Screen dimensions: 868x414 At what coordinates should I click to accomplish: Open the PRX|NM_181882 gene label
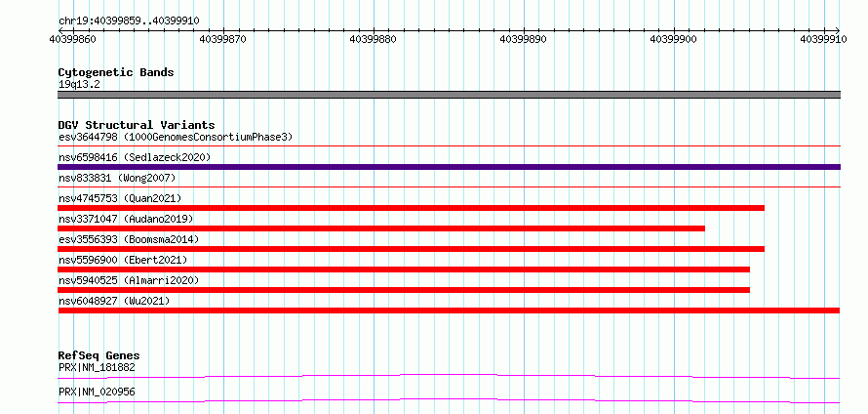click(97, 367)
